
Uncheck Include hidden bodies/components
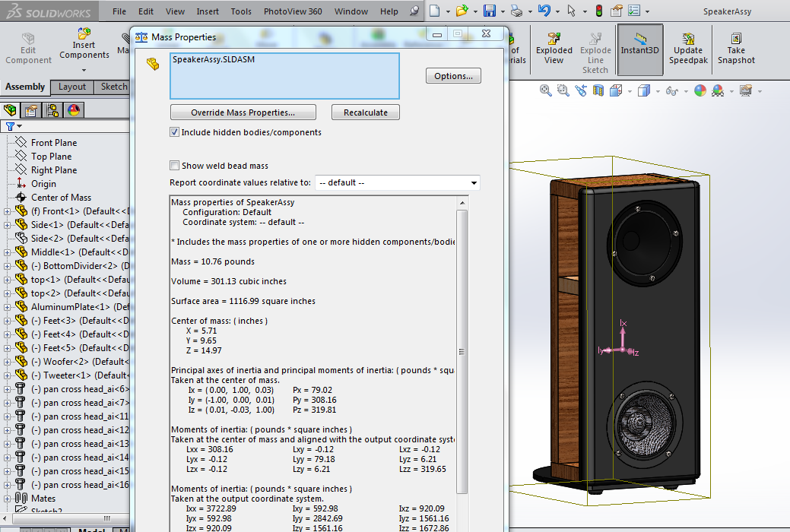pos(176,132)
